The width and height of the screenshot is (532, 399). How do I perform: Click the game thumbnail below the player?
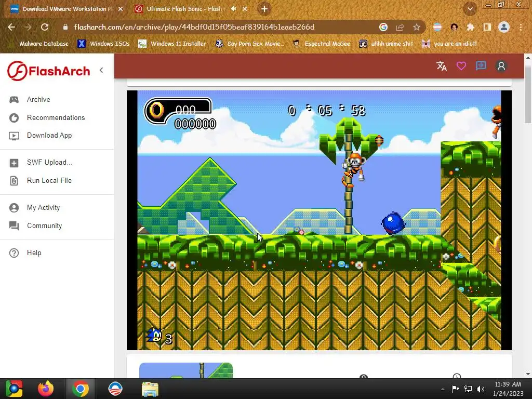(186, 370)
